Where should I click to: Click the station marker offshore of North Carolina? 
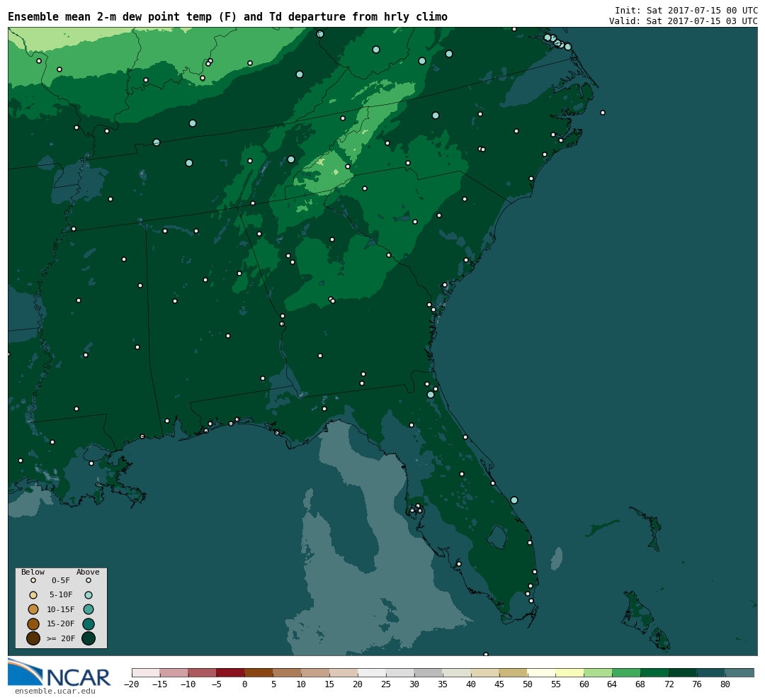click(x=603, y=113)
